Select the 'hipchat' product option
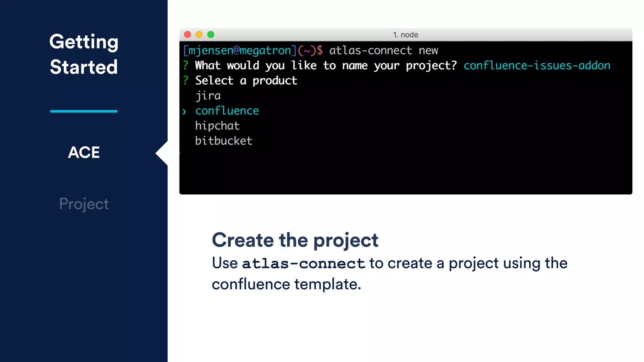Screen dimensions: 644x362 217,126
